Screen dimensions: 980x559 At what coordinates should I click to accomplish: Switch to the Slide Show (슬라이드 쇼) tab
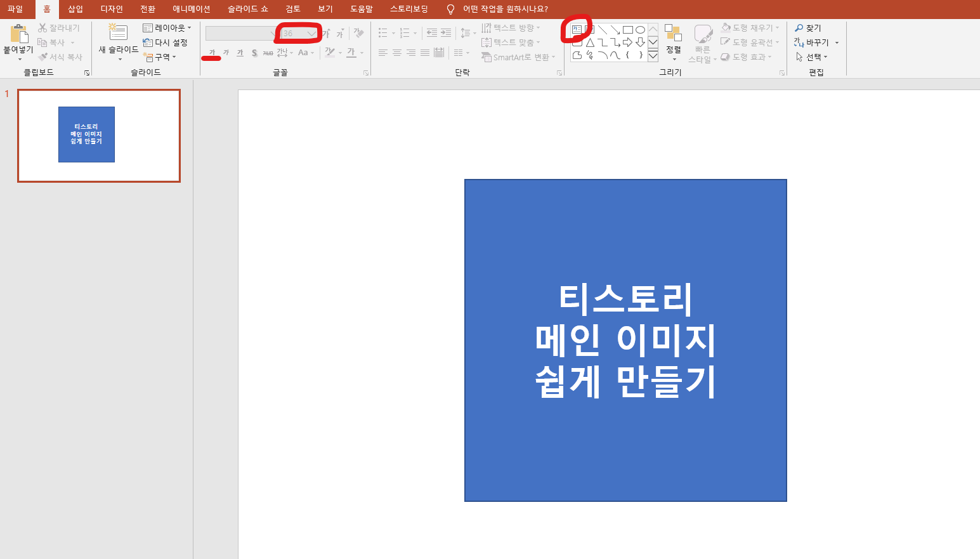tap(248, 9)
